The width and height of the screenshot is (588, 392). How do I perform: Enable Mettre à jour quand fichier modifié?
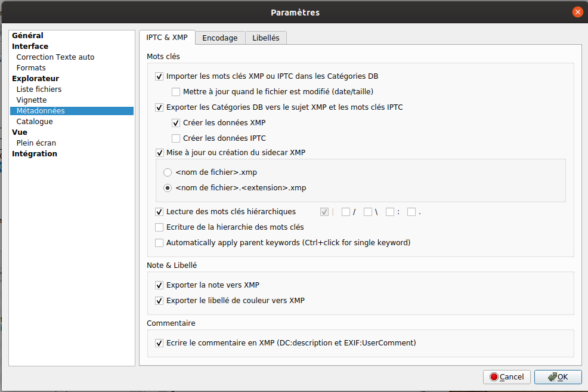coord(176,92)
